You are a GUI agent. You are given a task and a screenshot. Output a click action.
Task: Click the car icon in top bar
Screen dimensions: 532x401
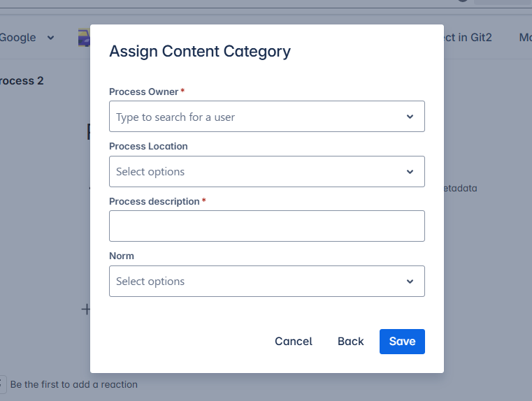point(84,38)
